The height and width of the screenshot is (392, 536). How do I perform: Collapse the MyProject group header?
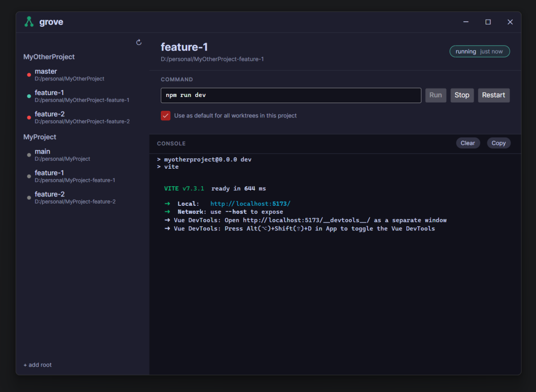click(x=40, y=137)
